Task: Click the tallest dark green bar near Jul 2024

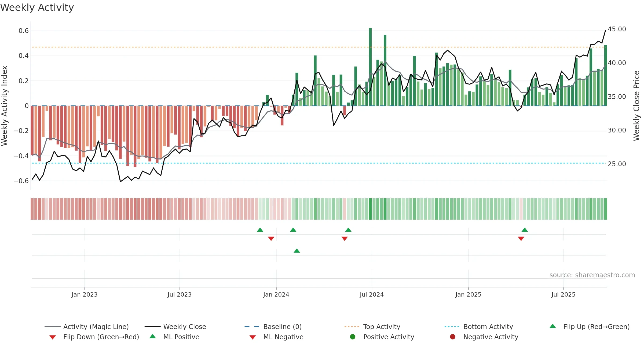Action: pos(370,67)
